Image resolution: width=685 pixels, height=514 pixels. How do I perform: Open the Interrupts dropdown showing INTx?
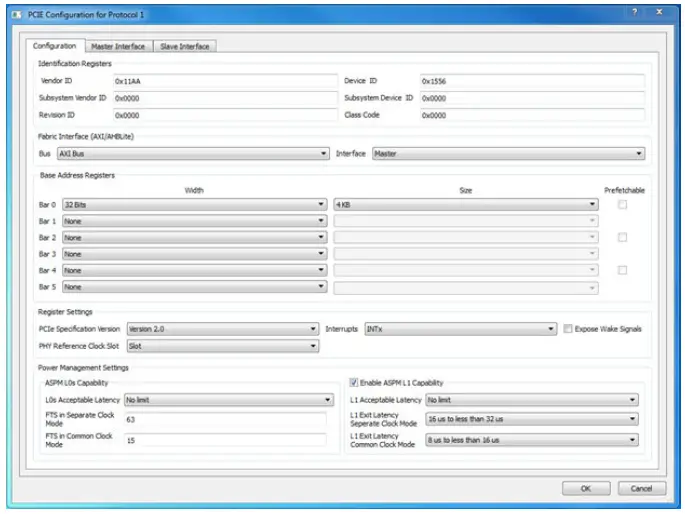point(460,329)
